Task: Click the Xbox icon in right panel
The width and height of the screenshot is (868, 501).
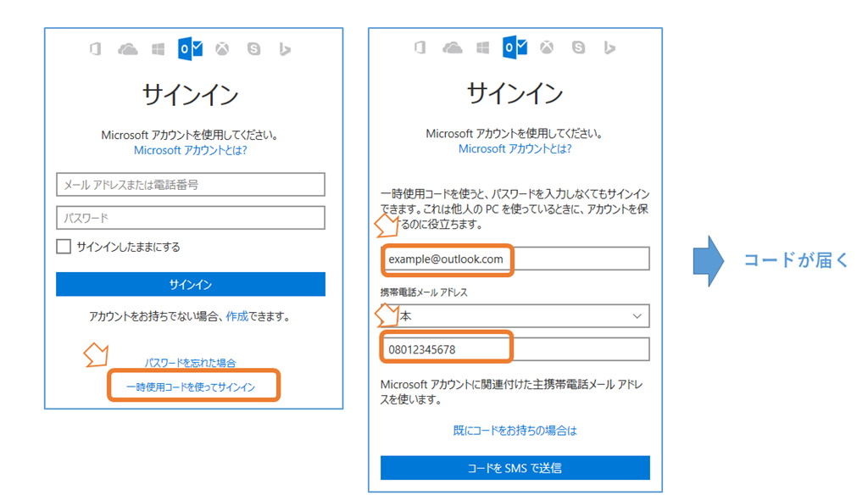Action: [547, 47]
